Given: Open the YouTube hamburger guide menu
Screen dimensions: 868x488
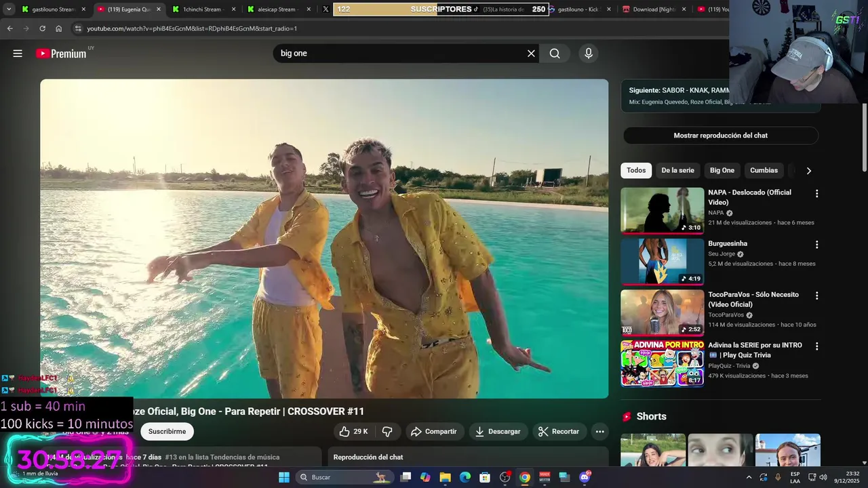Looking at the screenshot, I should coord(18,54).
